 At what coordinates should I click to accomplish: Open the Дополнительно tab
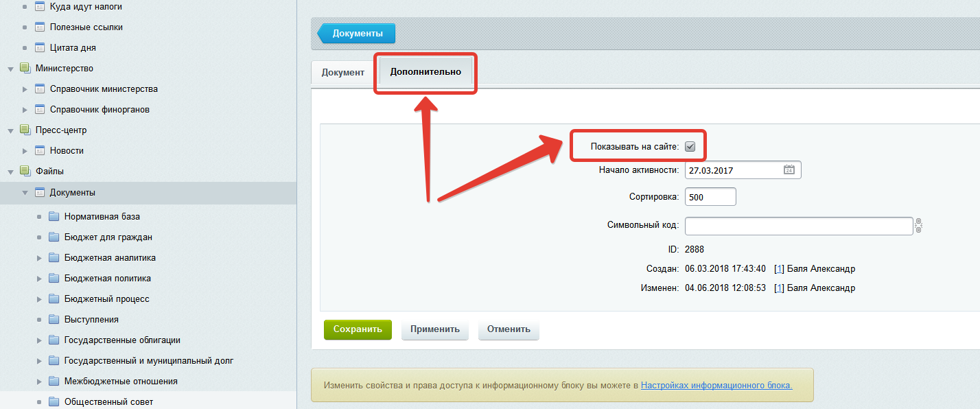[x=425, y=72]
